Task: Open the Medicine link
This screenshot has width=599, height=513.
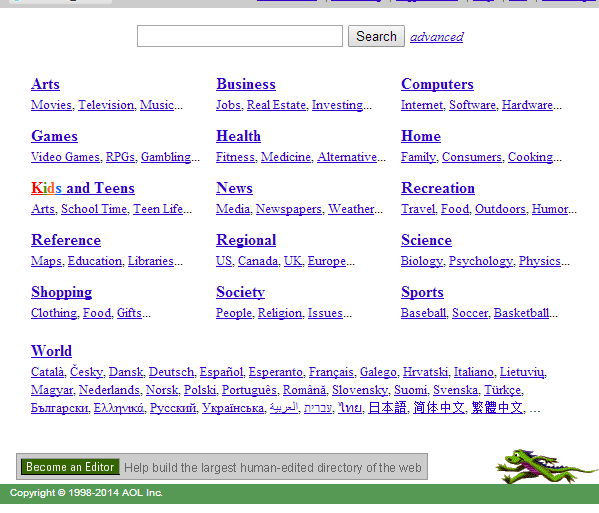Action: tap(286, 157)
